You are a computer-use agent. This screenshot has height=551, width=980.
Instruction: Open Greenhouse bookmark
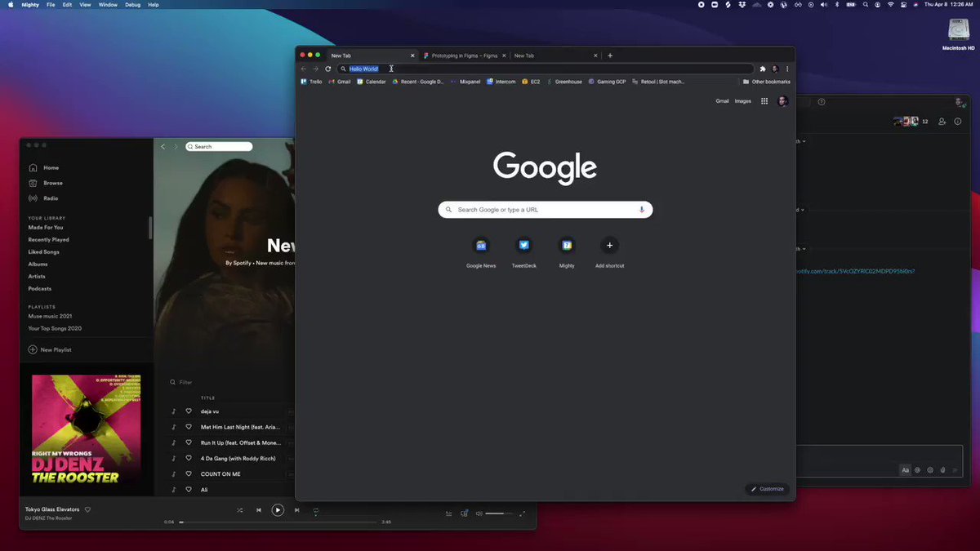pos(564,82)
